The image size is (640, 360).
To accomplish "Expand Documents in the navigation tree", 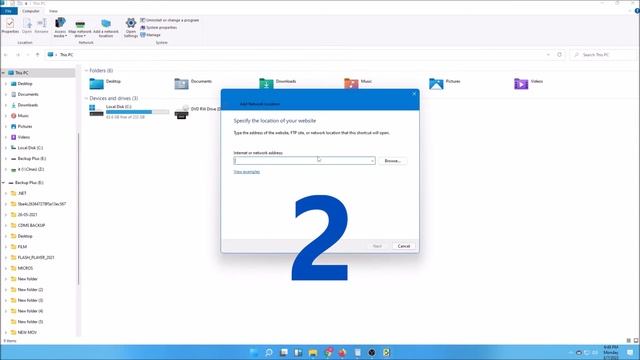I will (6, 94).
